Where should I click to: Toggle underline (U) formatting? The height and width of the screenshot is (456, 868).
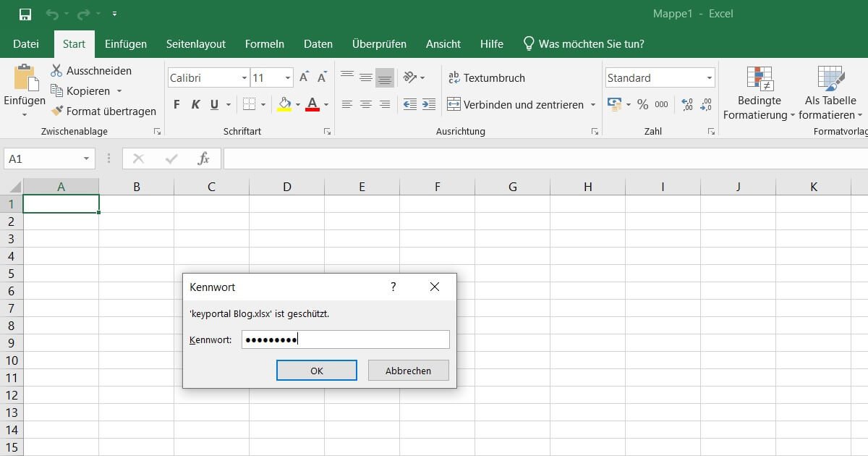214,105
